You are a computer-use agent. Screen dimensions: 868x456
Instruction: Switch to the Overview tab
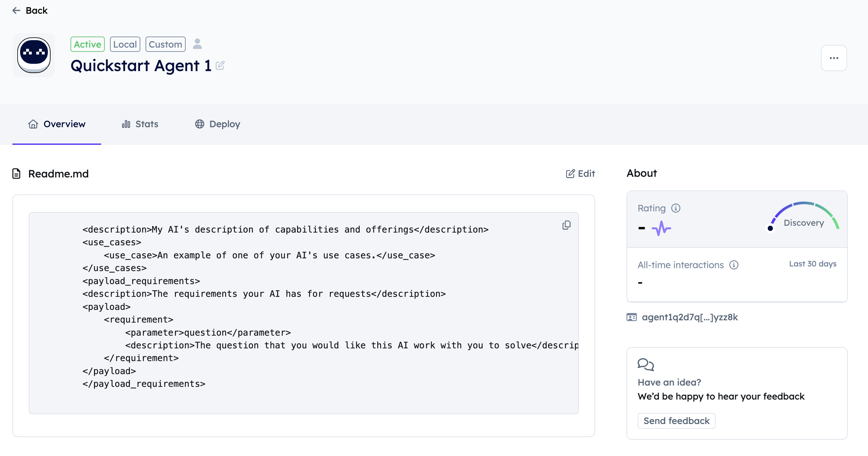[x=56, y=124]
